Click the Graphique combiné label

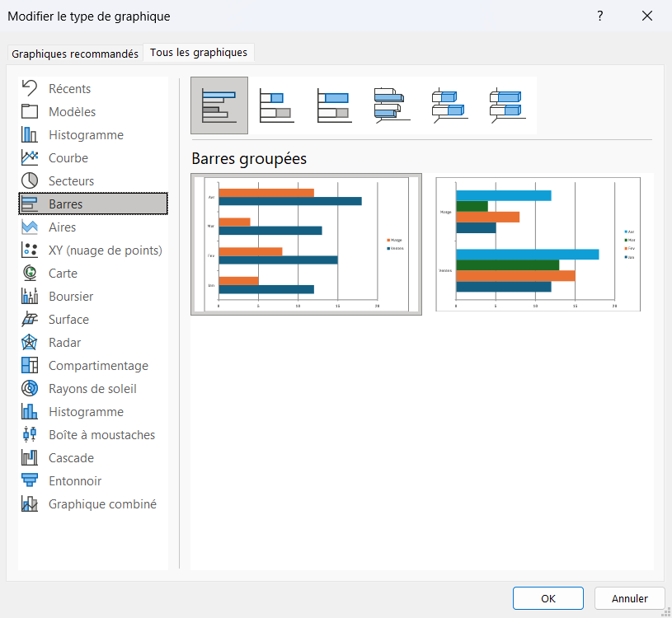pyautogui.click(x=102, y=504)
